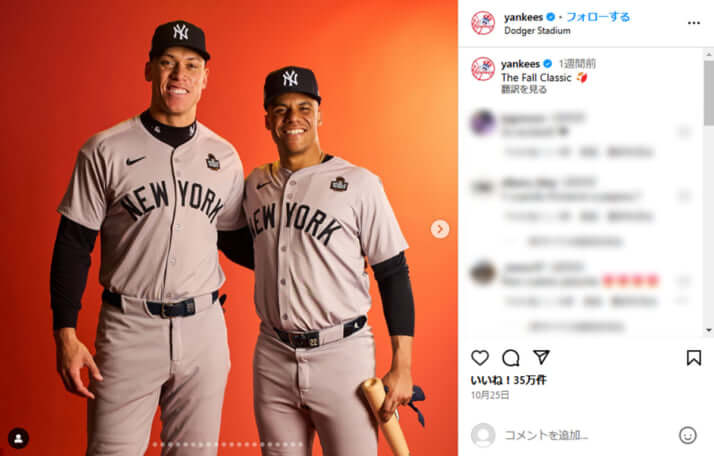The width and height of the screenshot is (714, 456).
Task: Open the three-dot more options menu
Action: point(694,23)
